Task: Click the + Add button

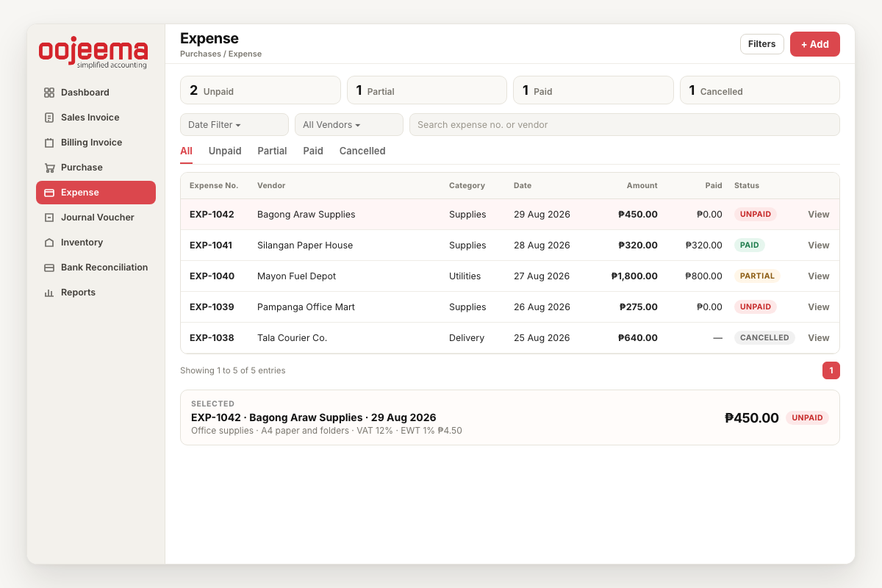Action: point(815,44)
